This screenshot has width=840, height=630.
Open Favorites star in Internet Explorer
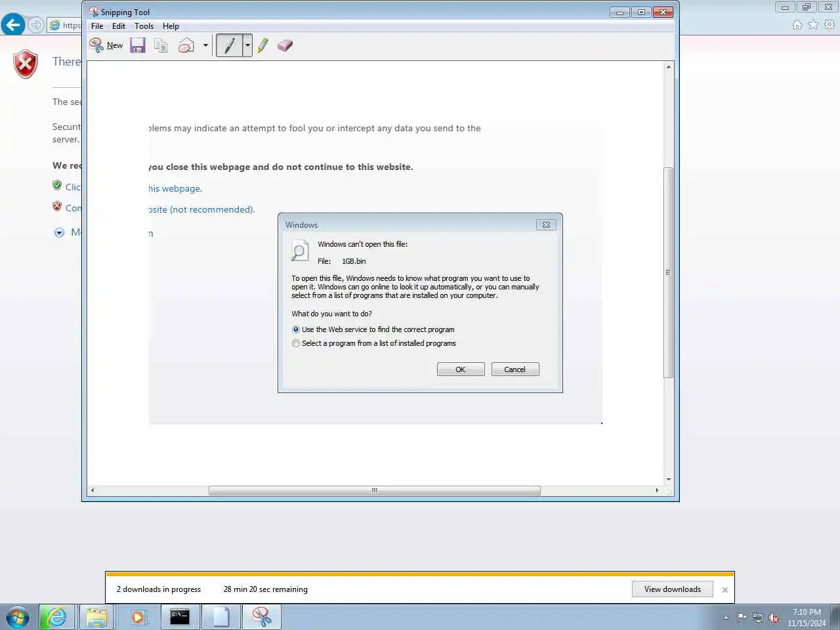coord(813,25)
